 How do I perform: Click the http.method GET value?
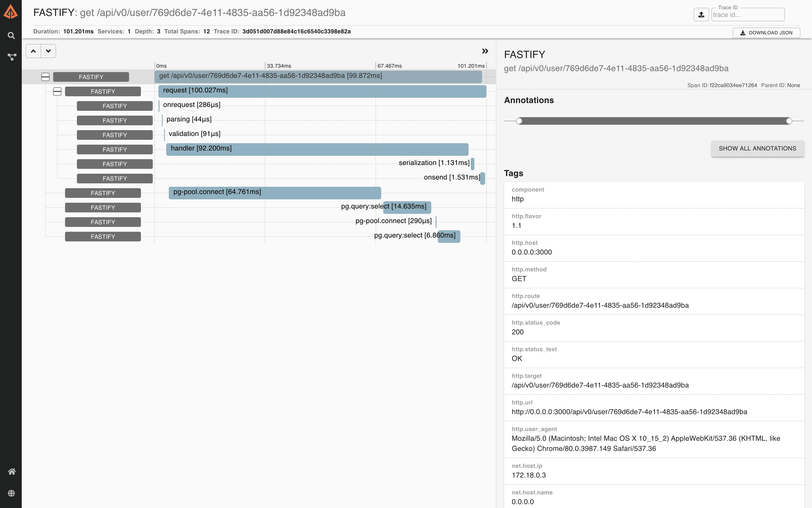[x=519, y=278]
